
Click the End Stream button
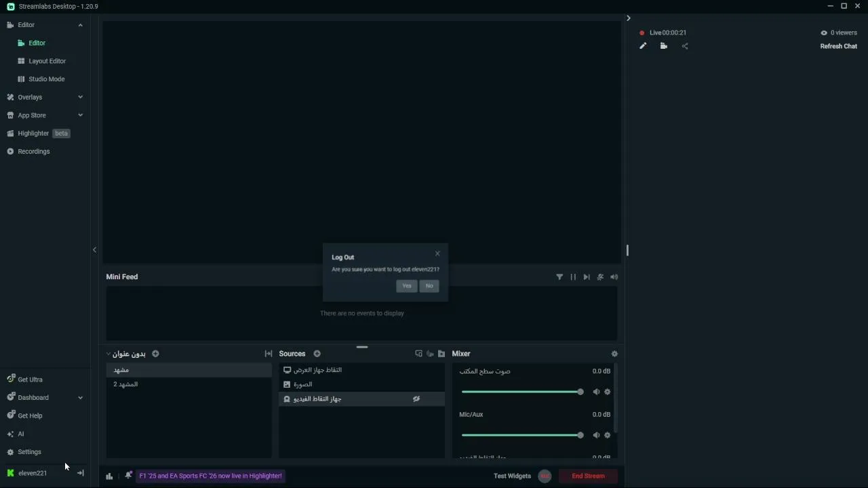588,476
